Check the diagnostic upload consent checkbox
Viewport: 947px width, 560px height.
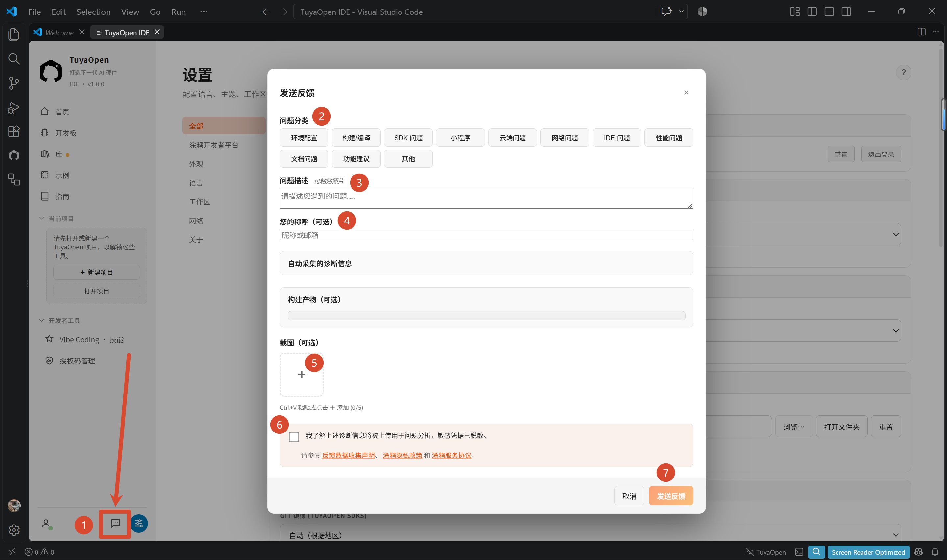[x=294, y=437]
